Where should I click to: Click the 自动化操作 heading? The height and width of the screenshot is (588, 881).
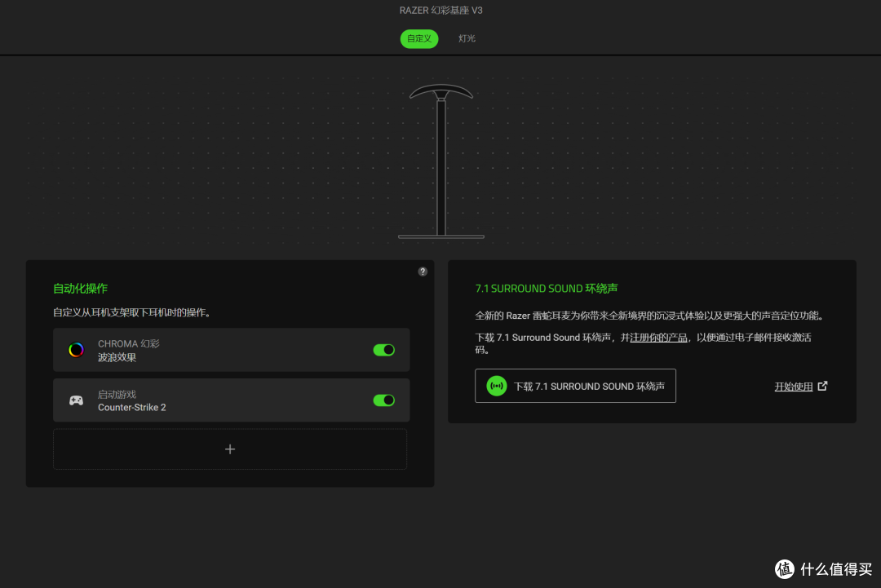point(80,289)
